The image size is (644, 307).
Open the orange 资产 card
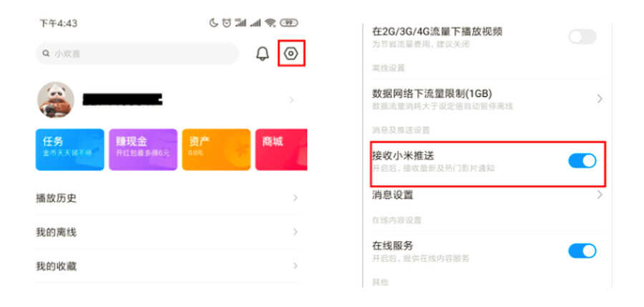click(216, 150)
